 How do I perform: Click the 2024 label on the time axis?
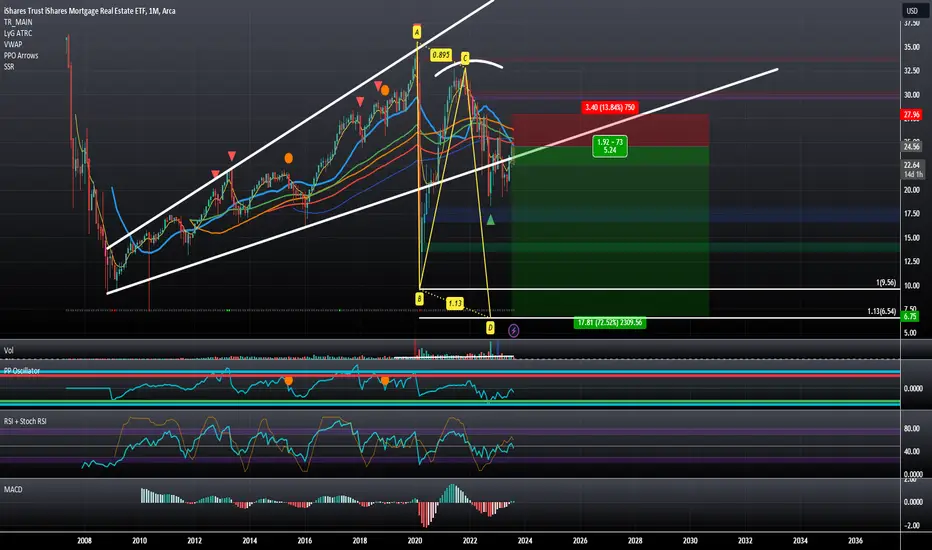(x=525, y=540)
